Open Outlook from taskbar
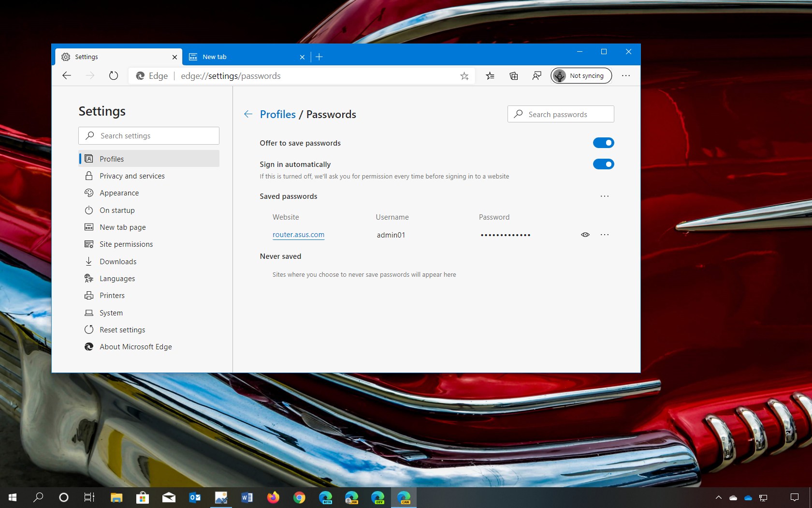Screen dimensions: 812x508 point(195,497)
